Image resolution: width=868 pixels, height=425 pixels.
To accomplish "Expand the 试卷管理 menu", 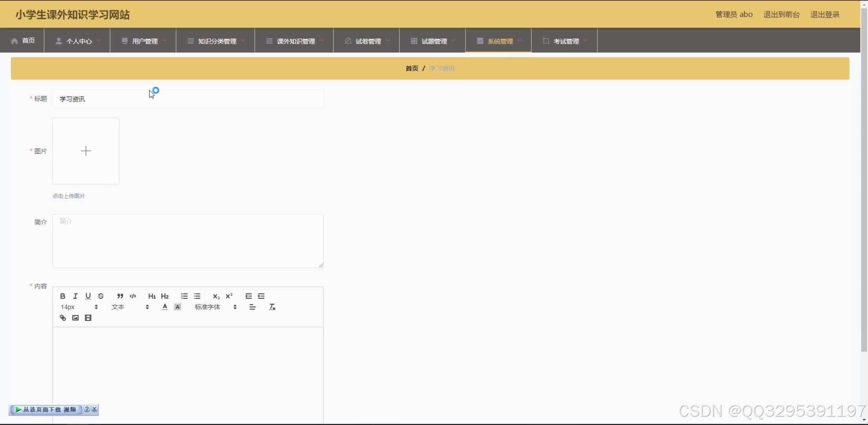I will click(x=367, y=41).
